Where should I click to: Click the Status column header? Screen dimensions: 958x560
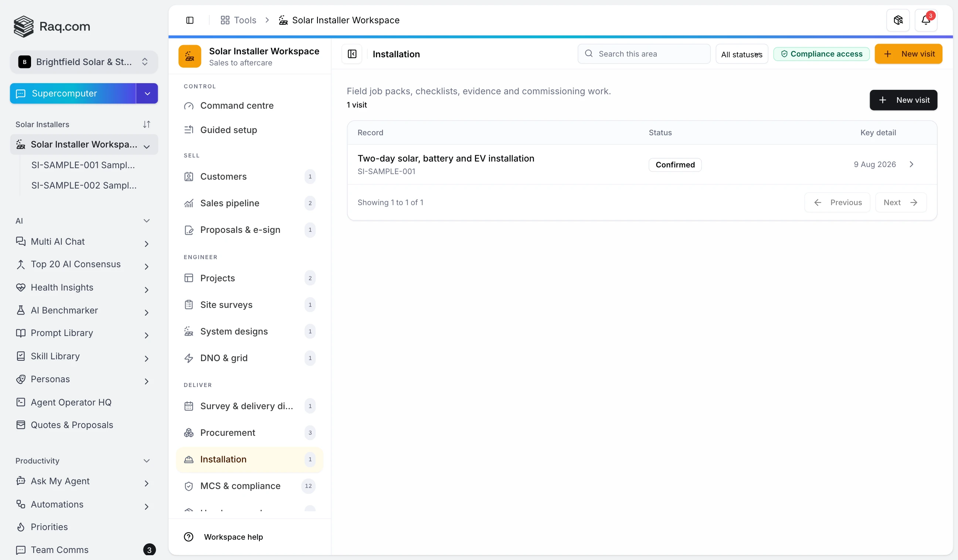(x=660, y=133)
